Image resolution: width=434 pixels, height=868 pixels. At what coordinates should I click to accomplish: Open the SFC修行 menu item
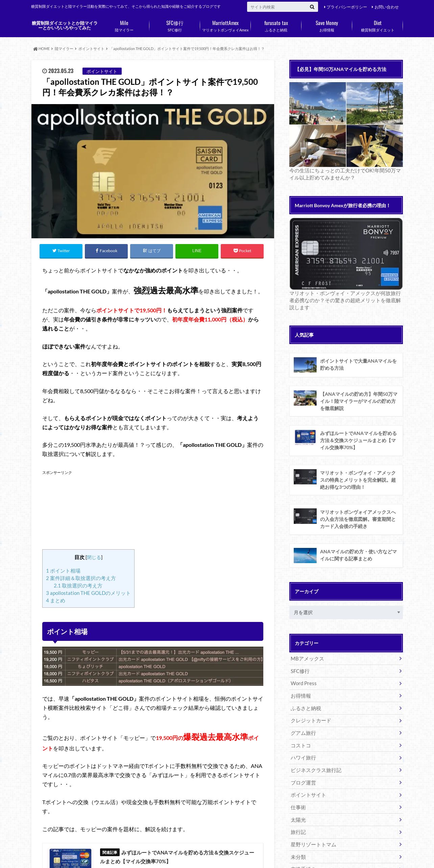pyautogui.click(x=175, y=26)
